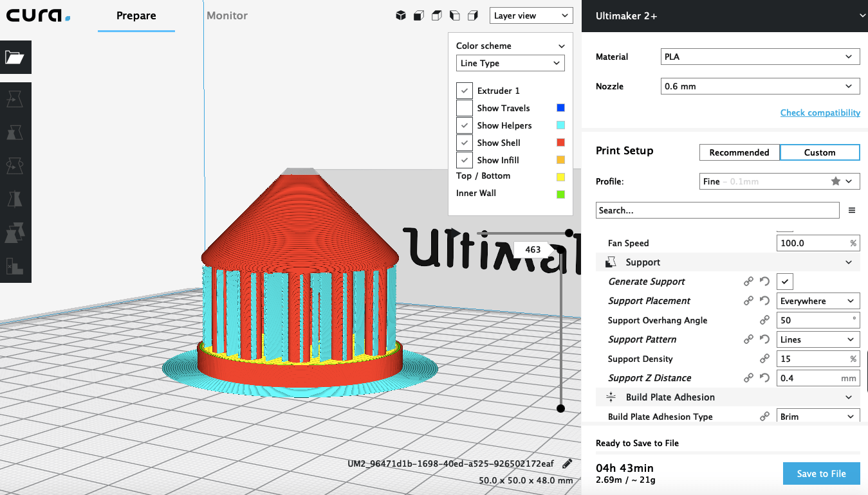Select the Mirror tool in left toolbar
The width and height of the screenshot is (868, 495).
[15, 199]
